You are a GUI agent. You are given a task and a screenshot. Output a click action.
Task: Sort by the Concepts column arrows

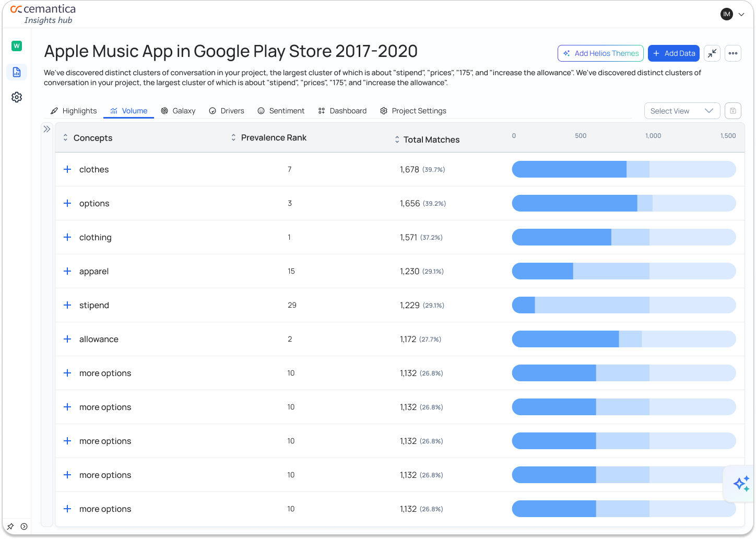(65, 138)
